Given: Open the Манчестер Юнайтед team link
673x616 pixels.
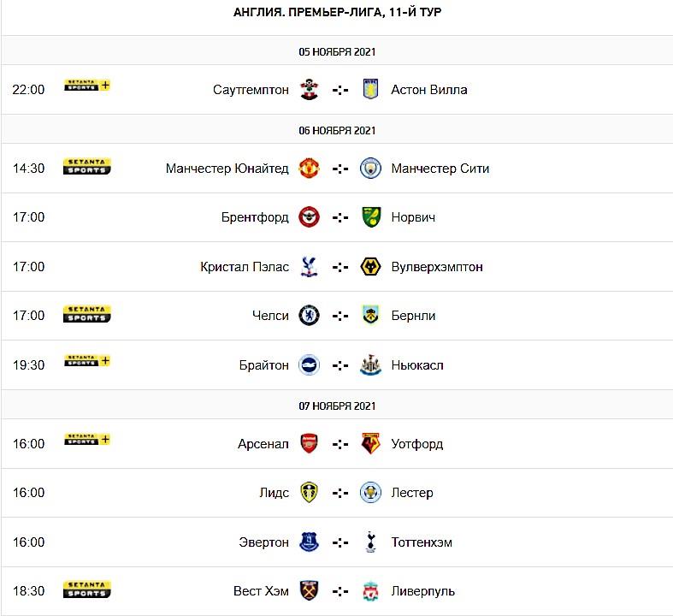Looking at the screenshot, I should pos(227,169).
